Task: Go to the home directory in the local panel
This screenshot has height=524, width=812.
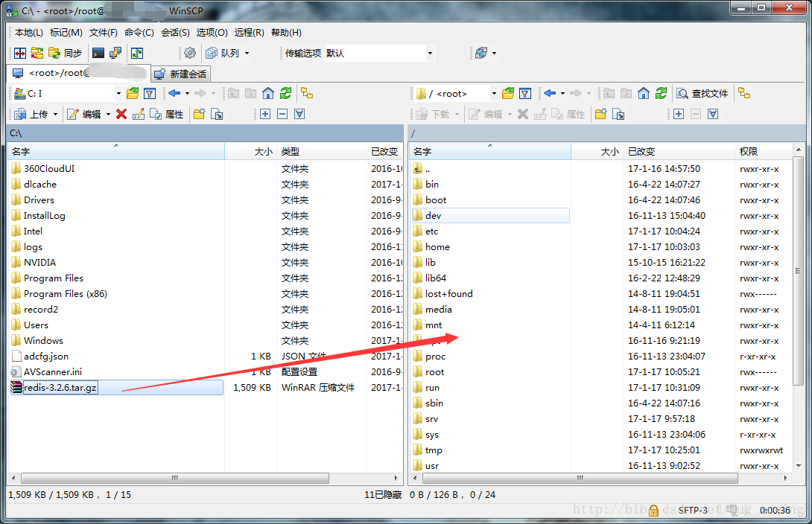Action: click(x=268, y=93)
